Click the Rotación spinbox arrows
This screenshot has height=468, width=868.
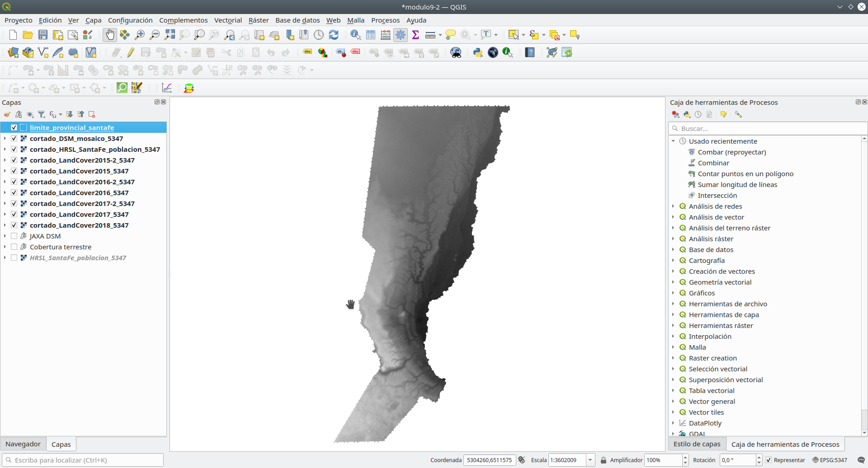click(759, 460)
